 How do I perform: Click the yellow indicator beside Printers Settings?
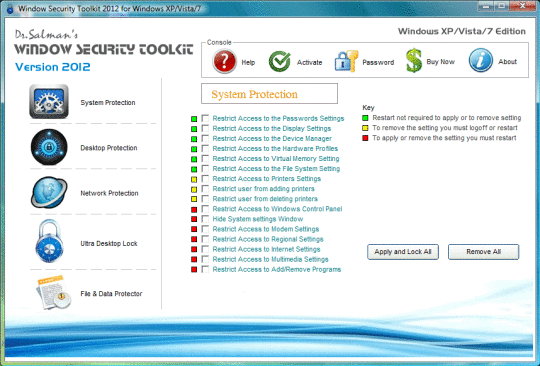[x=194, y=179]
